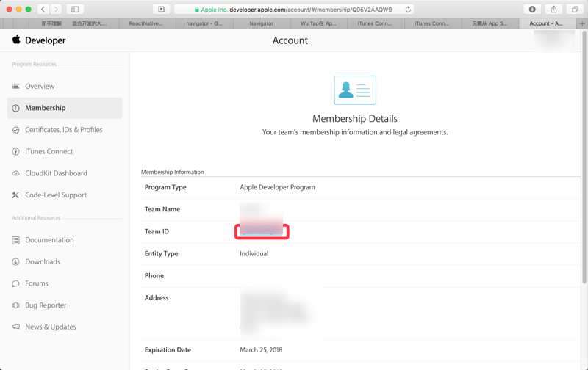The image size is (588, 370).
Task: Click the Apple Developer Program value
Action: [277, 187]
